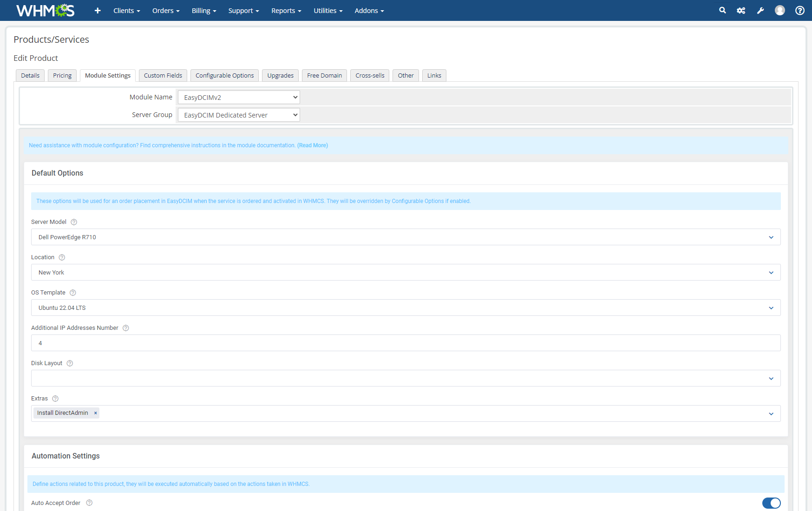Open the Module Name dropdown
This screenshot has width=812, height=511.
coord(238,97)
